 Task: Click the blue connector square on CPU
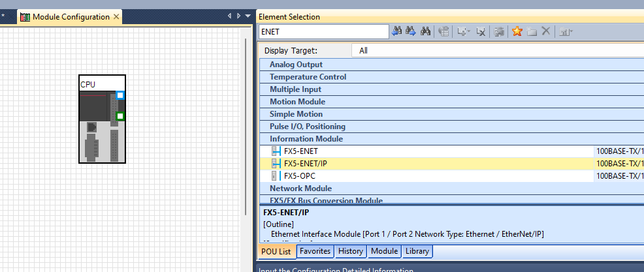tap(120, 95)
